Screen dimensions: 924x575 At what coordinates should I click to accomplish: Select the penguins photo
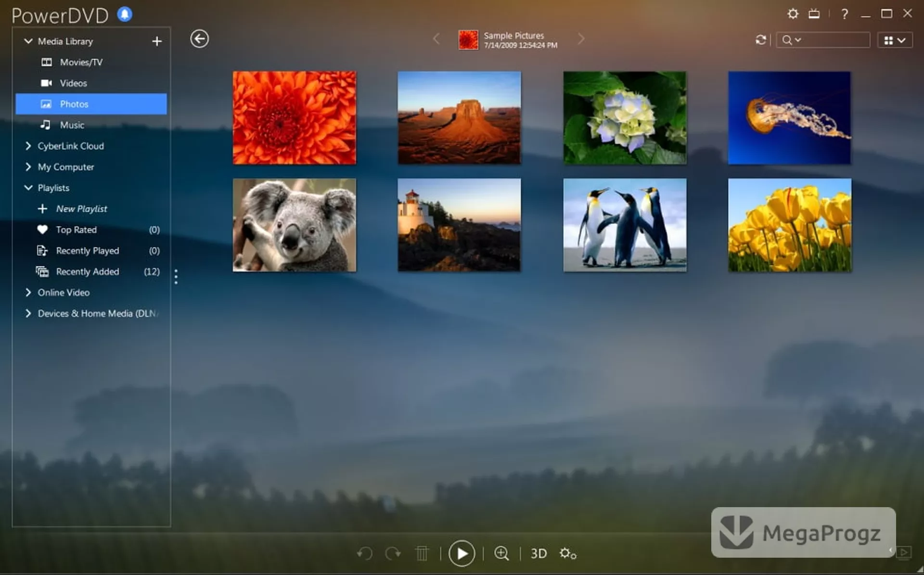[625, 225]
